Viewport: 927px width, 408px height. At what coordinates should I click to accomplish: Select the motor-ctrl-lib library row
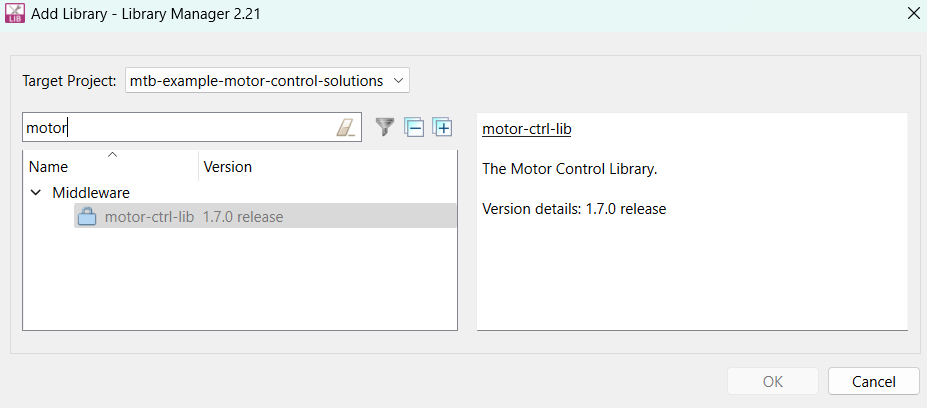point(149,217)
